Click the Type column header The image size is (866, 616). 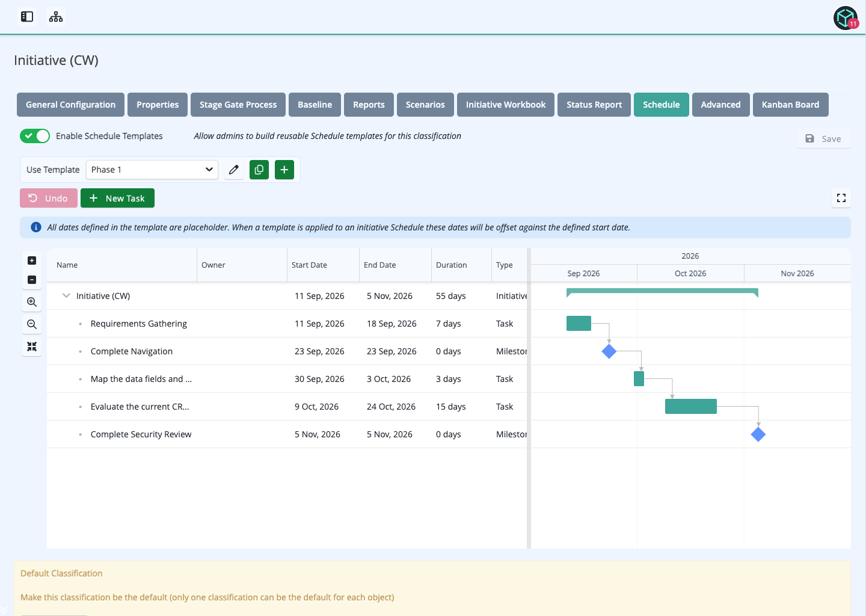click(x=509, y=265)
